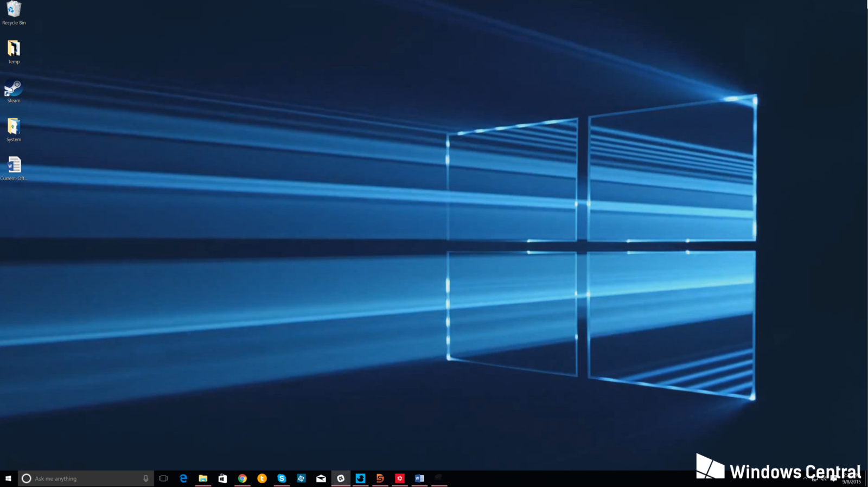Open File Explorer from the taskbar
868x487 pixels.
point(203,478)
